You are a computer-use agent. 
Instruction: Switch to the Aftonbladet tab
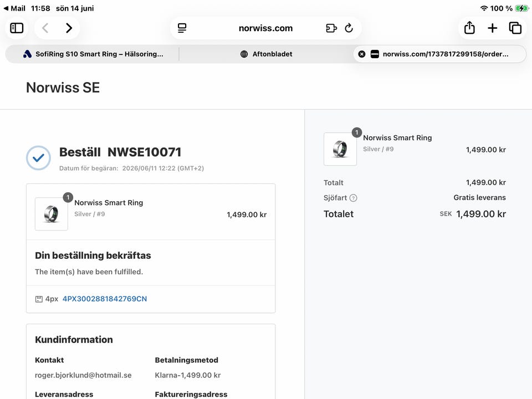coord(266,54)
